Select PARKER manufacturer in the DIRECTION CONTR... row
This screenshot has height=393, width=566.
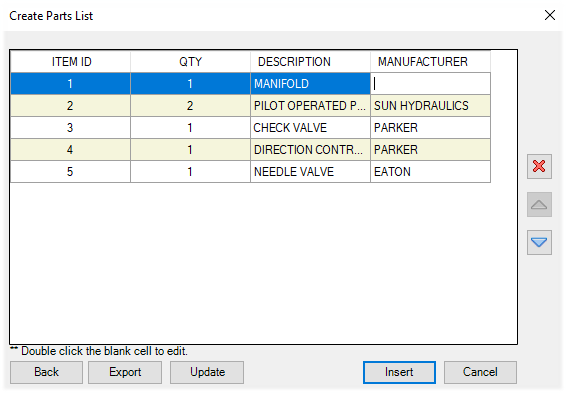tap(430, 150)
